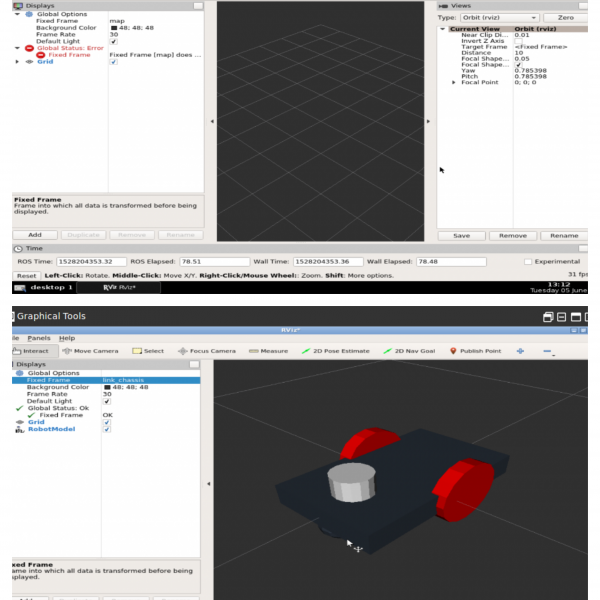Click the blue plus add-tool icon
This screenshot has width=600, height=600.
click(520, 351)
